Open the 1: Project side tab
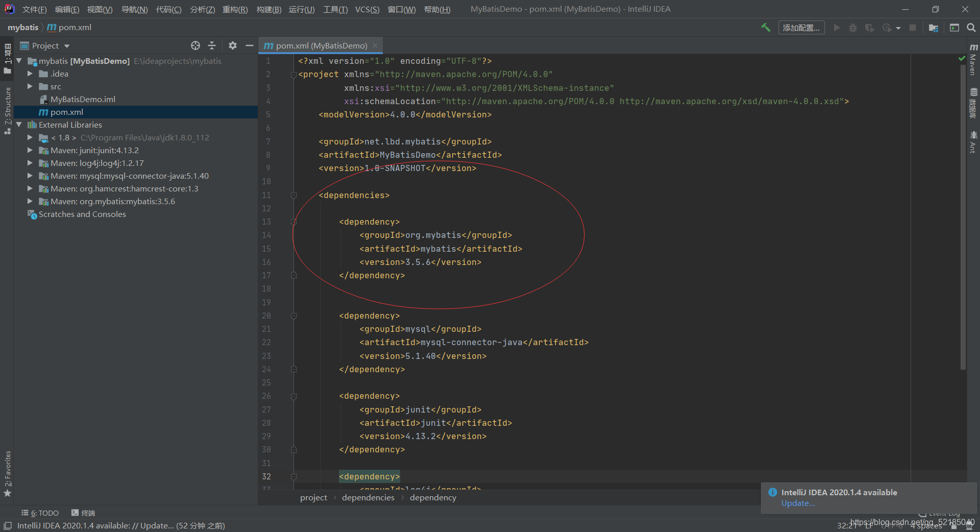Screen dimensions: 980x532 pos(7,59)
